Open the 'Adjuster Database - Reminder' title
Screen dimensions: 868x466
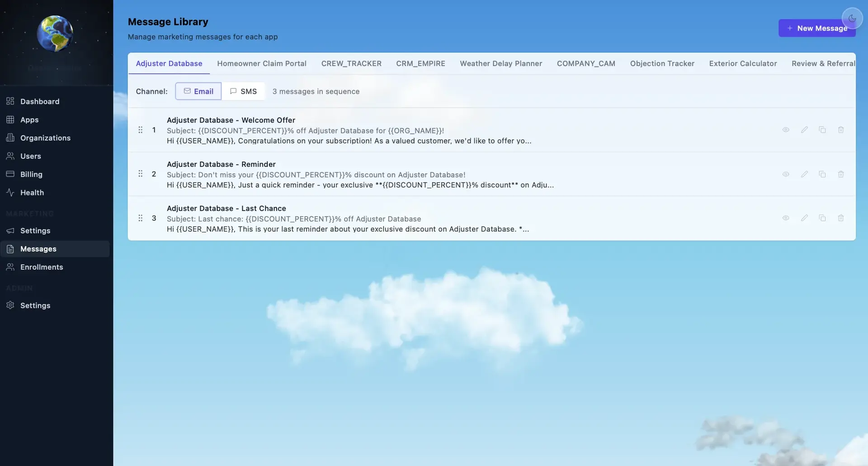point(221,164)
